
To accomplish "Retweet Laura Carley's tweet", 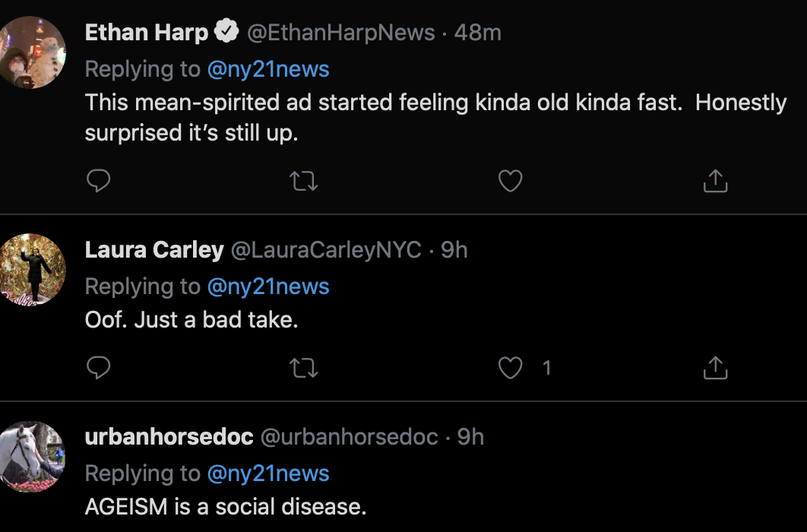I will point(304,368).
